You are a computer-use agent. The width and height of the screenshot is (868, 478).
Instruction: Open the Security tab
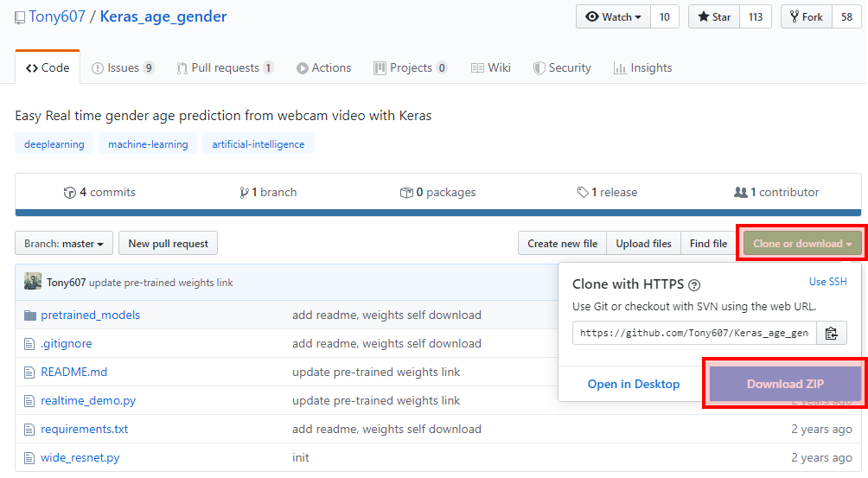(x=563, y=67)
